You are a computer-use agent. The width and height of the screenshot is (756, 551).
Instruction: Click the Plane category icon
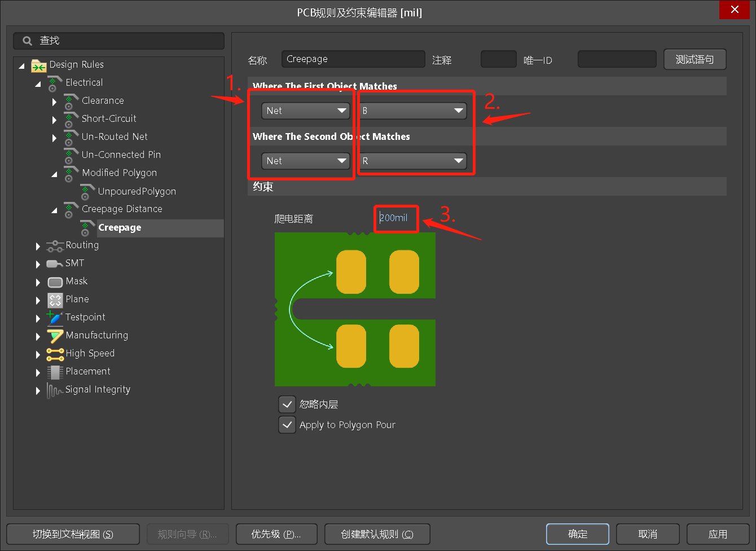[55, 299]
